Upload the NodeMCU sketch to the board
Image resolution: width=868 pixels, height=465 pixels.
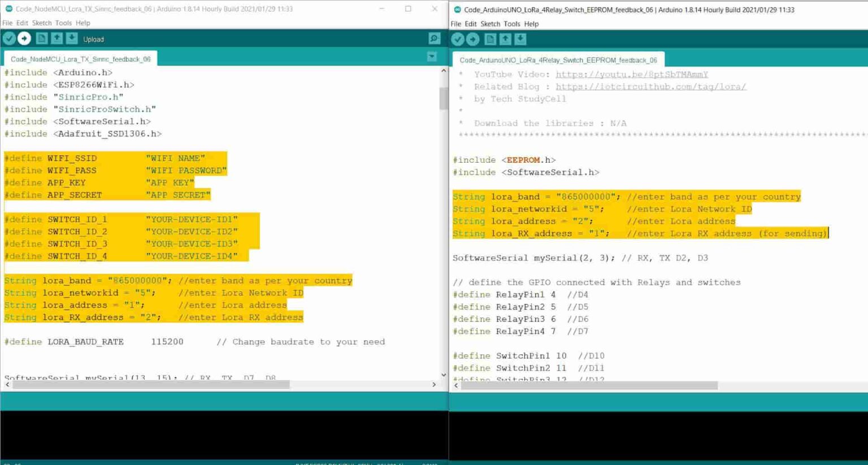[24, 38]
